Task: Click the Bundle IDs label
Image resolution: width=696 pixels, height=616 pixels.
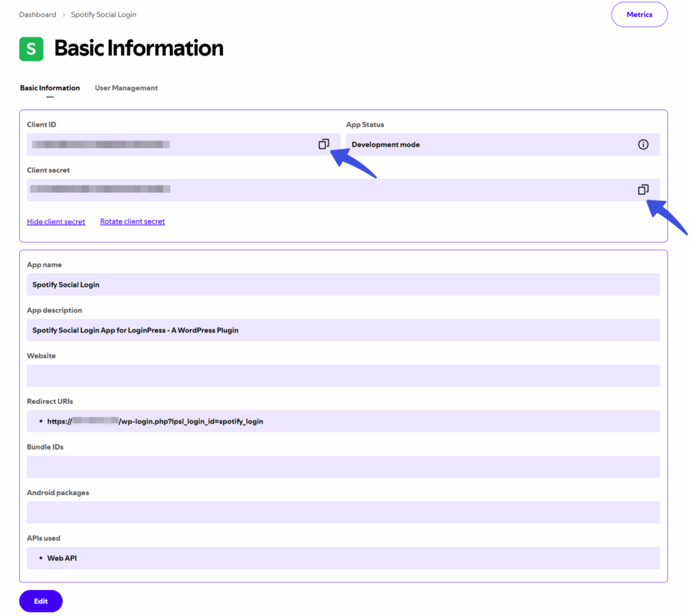Action: coord(45,447)
